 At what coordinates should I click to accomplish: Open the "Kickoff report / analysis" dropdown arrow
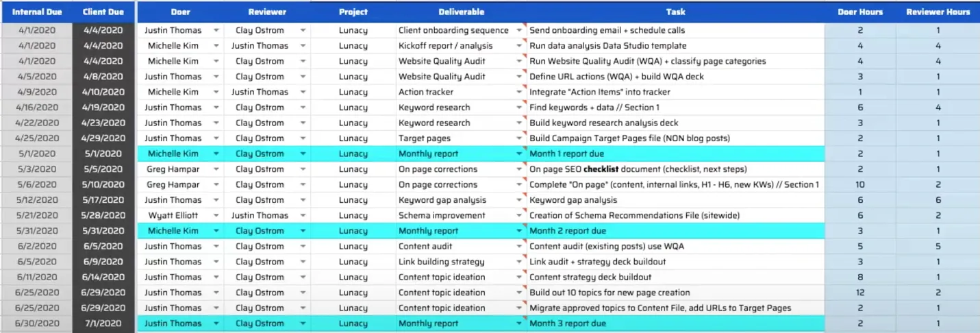[519, 46]
